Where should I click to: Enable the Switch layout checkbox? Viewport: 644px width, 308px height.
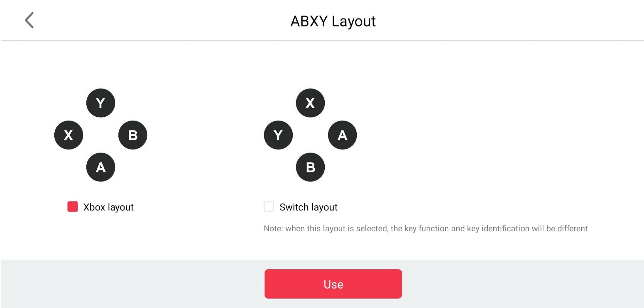[x=269, y=207]
